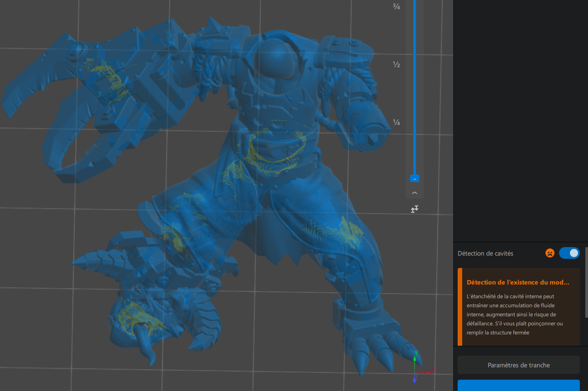Click the chevron below the layer slider
Image resolution: width=588 pixels, height=391 pixels.
pyautogui.click(x=415, y=193)
